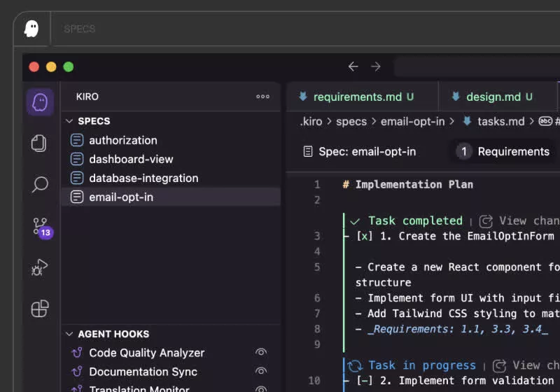This screenshot has width=560, height=392.
Task: Click the Task in progress spinner icon
Action: [355, 365]
